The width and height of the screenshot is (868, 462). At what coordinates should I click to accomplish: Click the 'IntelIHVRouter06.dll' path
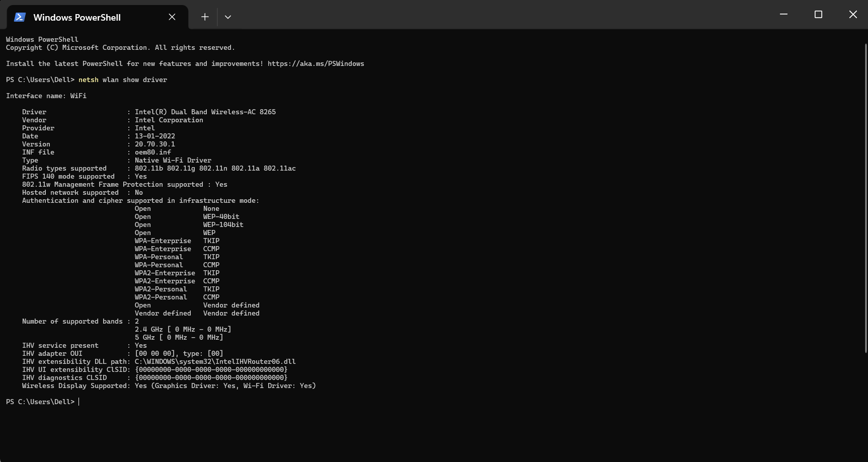click(215, 362)
